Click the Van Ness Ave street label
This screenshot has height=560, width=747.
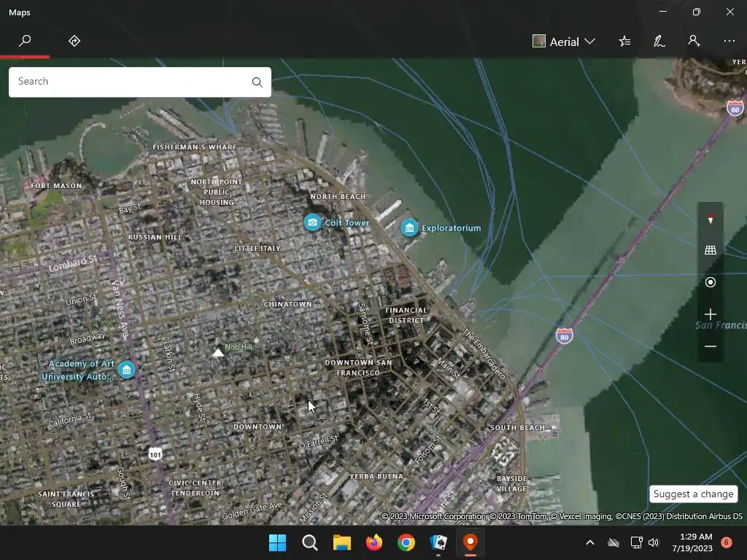coord(120,308)
